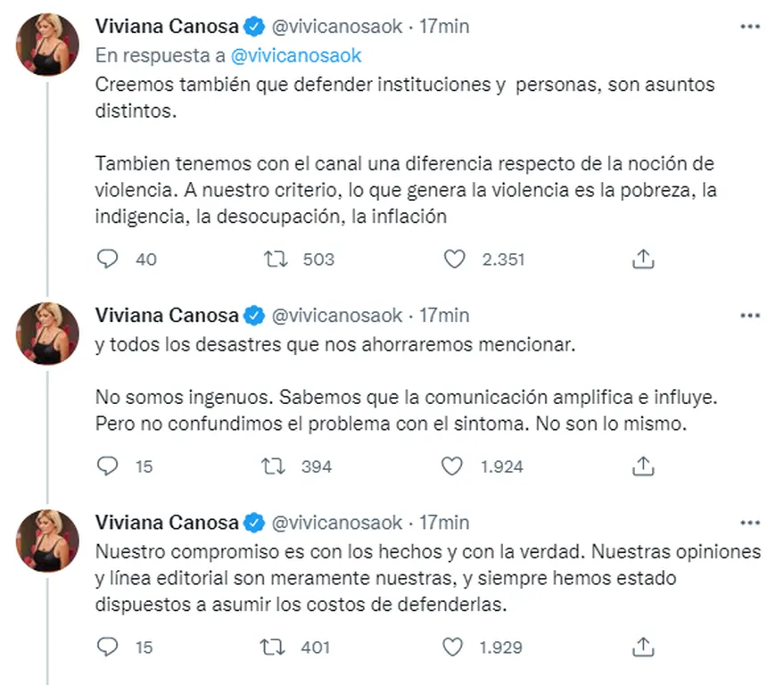The image size is (784, 685).
Task: Retweet the tweet with 401 retweets
Action: (x=278, y=647)
